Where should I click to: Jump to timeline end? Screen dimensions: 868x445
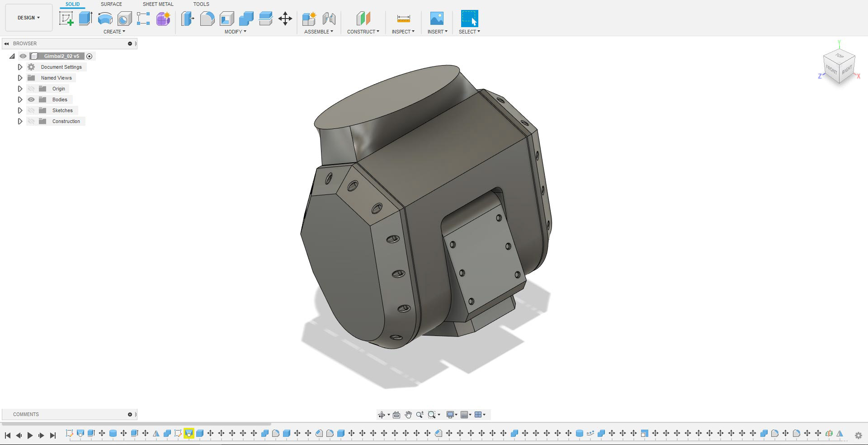(53, 436)
